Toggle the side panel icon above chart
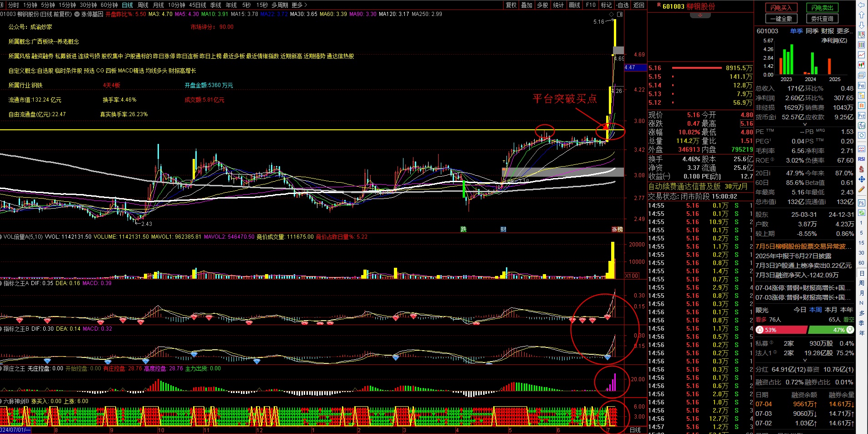The width and height of the screenshot is (868, 434). point(619,14)
